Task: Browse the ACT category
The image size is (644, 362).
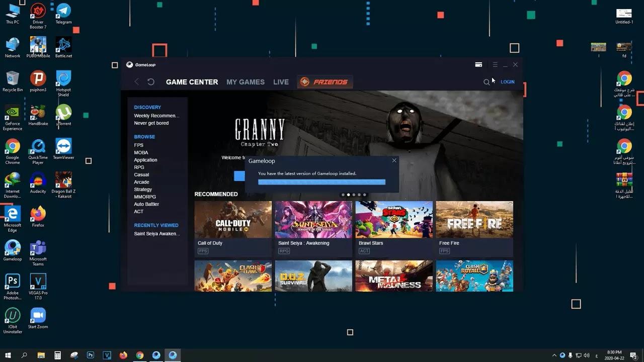Action: pyautogui.click(x=139, y=212)
